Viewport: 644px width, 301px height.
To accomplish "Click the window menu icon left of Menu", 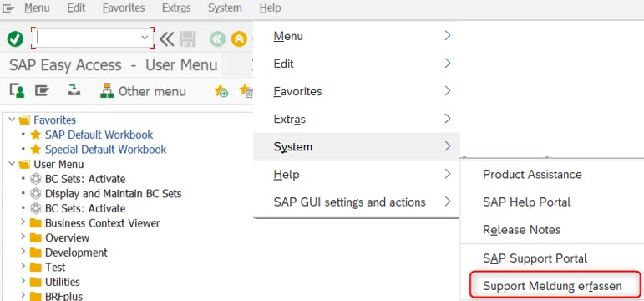I will 8,8.
